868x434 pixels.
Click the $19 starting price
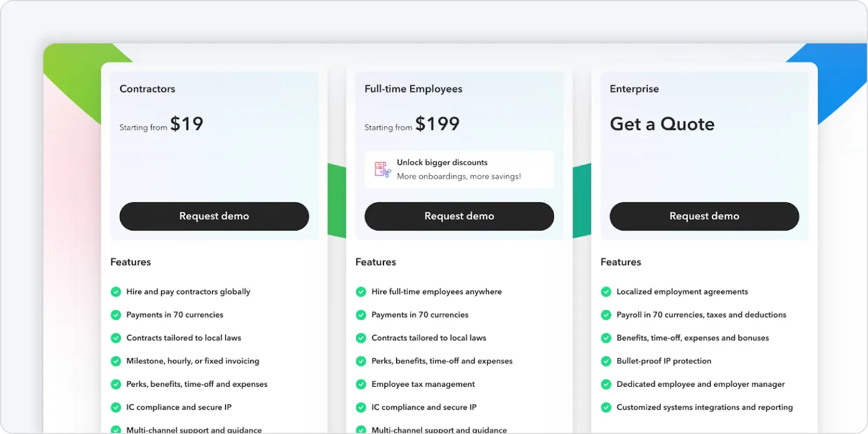[187, 124]
